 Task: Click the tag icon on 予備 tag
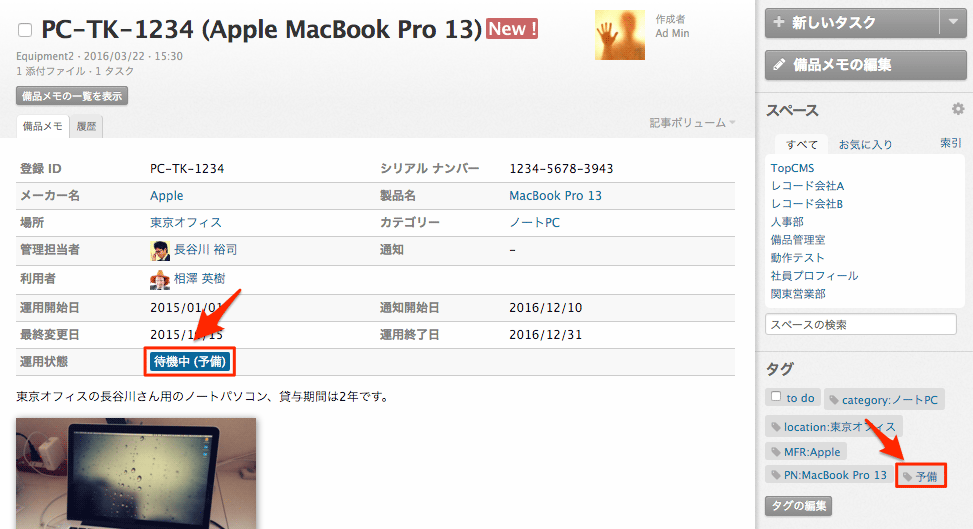[908, 477]
